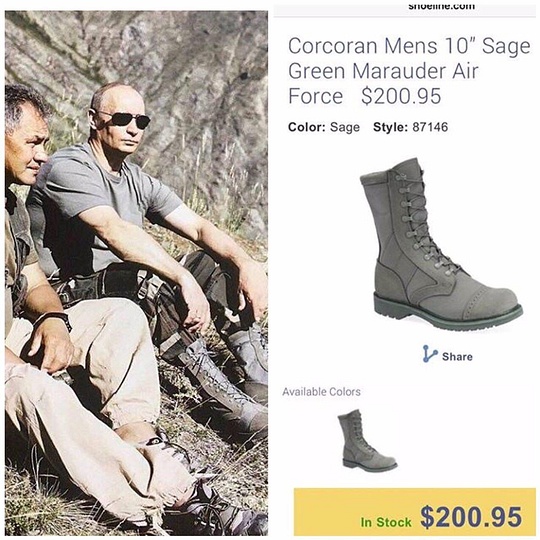Click the yellow In Stock price bar
Viewport: 540px width, 540px height.
[x=415, y=511]
